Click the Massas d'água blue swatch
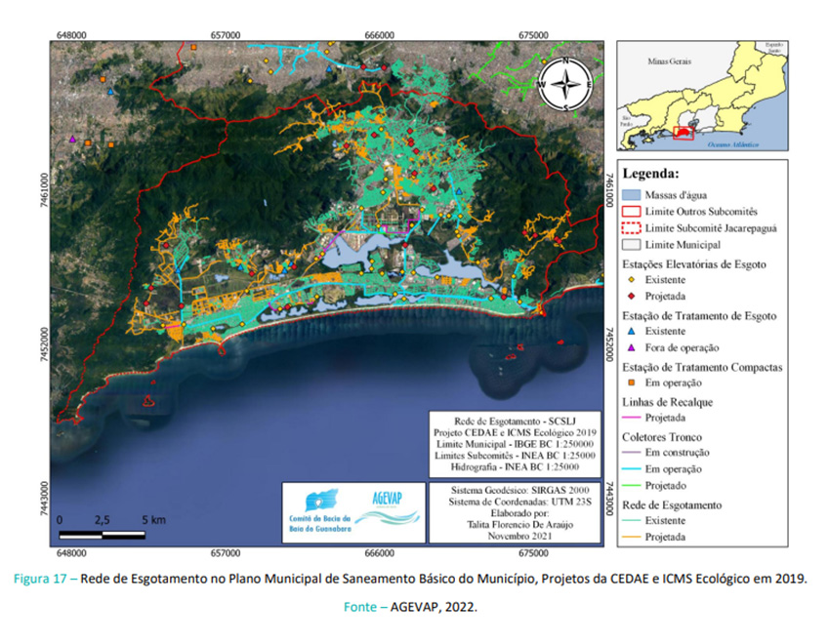Screen dimensions: 829x644 (632, 195)
